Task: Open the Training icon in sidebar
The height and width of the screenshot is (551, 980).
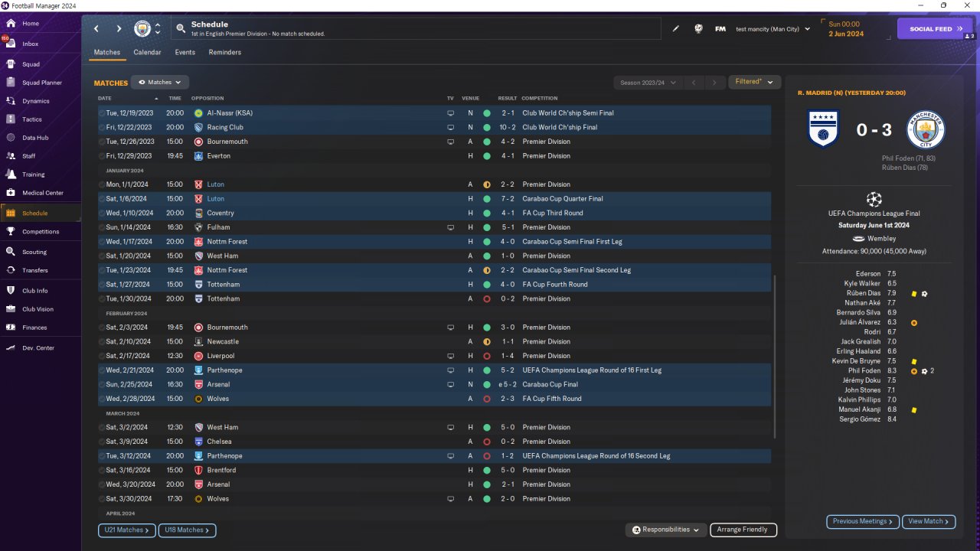Action: point(11,174)
